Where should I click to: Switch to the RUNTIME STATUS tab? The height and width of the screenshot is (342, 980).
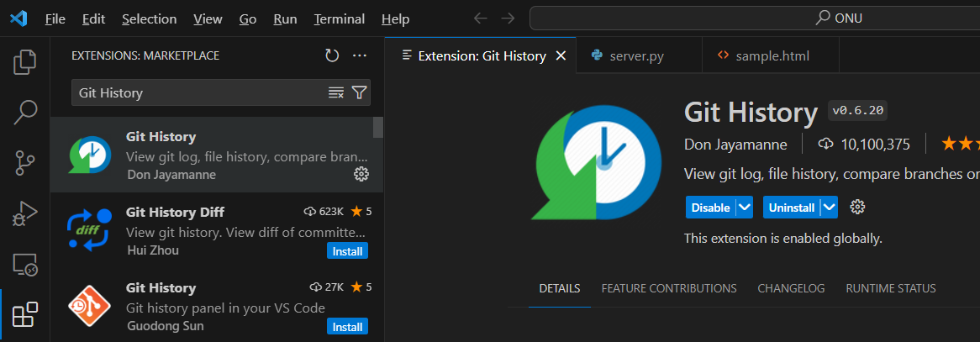891,288
